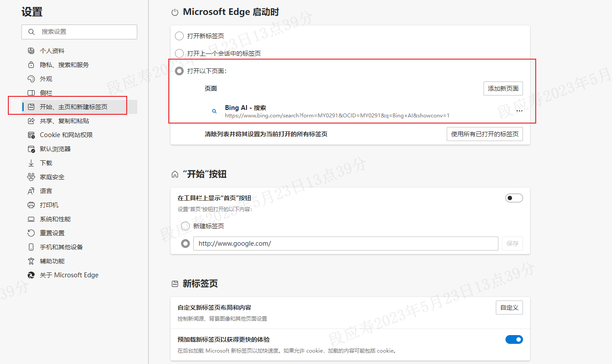
Task: Click the browser icon beside 默认浏览器
Action: 31,149
